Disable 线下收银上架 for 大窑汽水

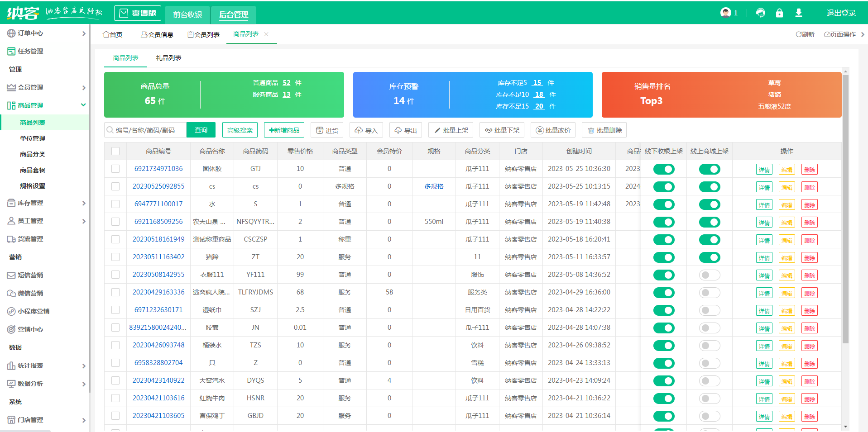664,381
